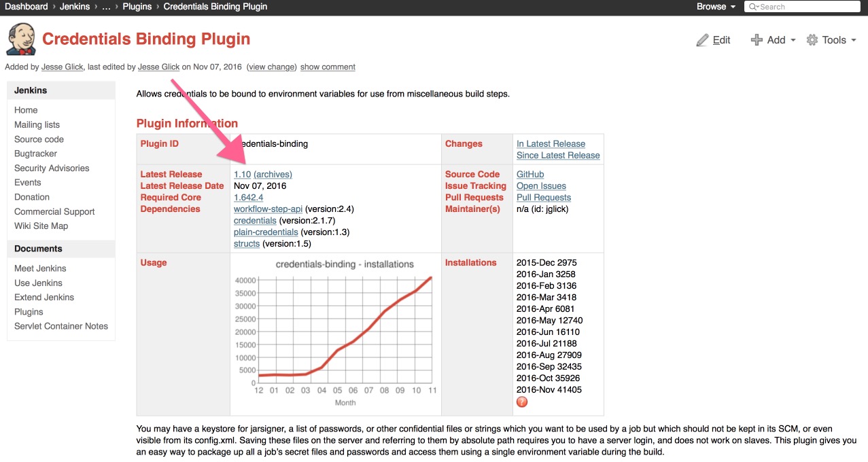This screenshot has width=868, height=462.
Task: Click the show comment link
Action: point(328,67)
